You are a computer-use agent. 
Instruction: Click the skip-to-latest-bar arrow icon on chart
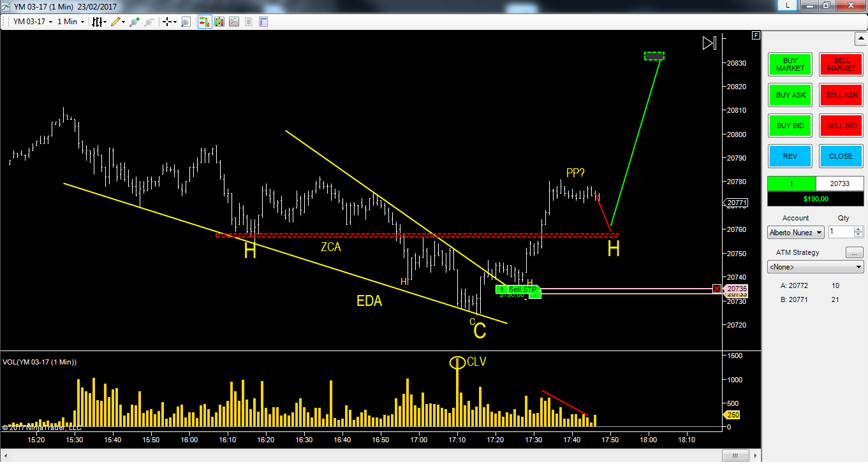[x=709, y=43]
